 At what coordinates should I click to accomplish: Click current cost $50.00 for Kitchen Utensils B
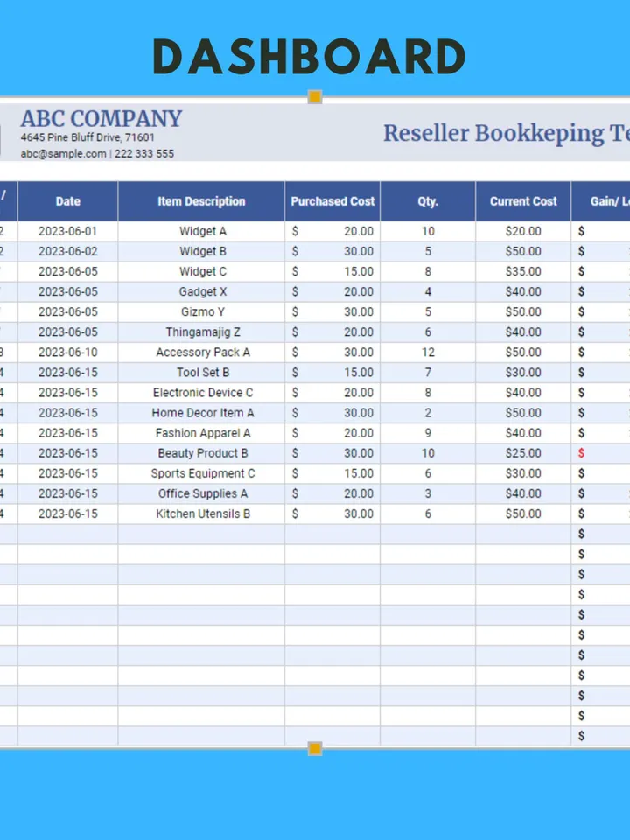tap(523, 514)
